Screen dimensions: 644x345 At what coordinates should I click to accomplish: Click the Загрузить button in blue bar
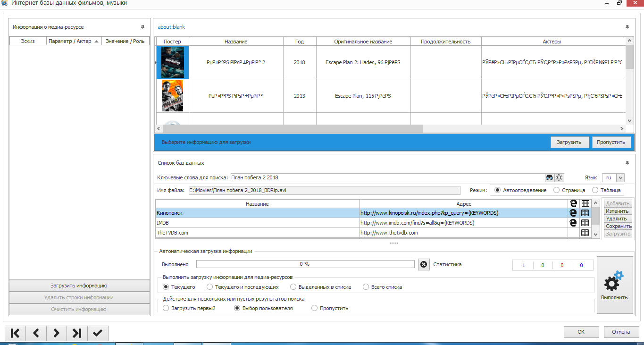coord(570,142)
